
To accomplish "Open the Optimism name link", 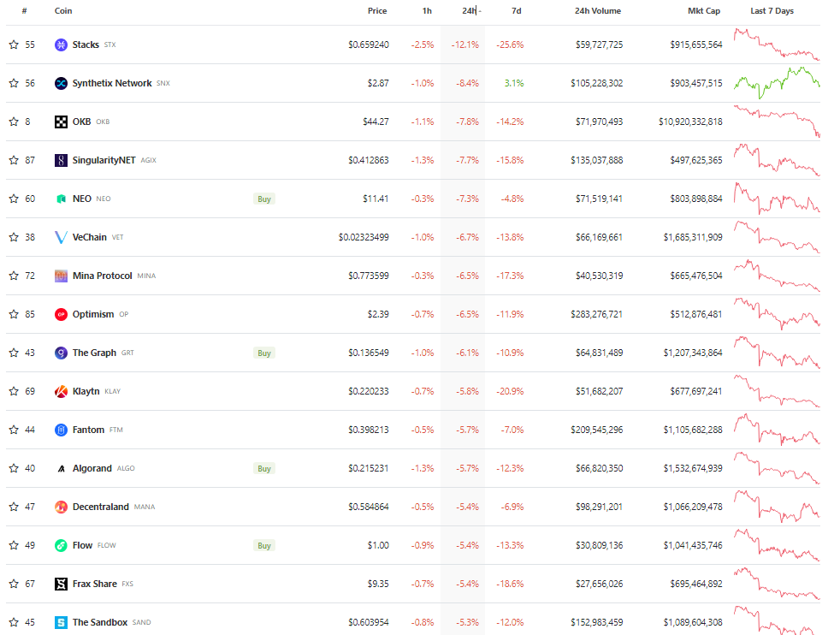I will click(93, 315).
